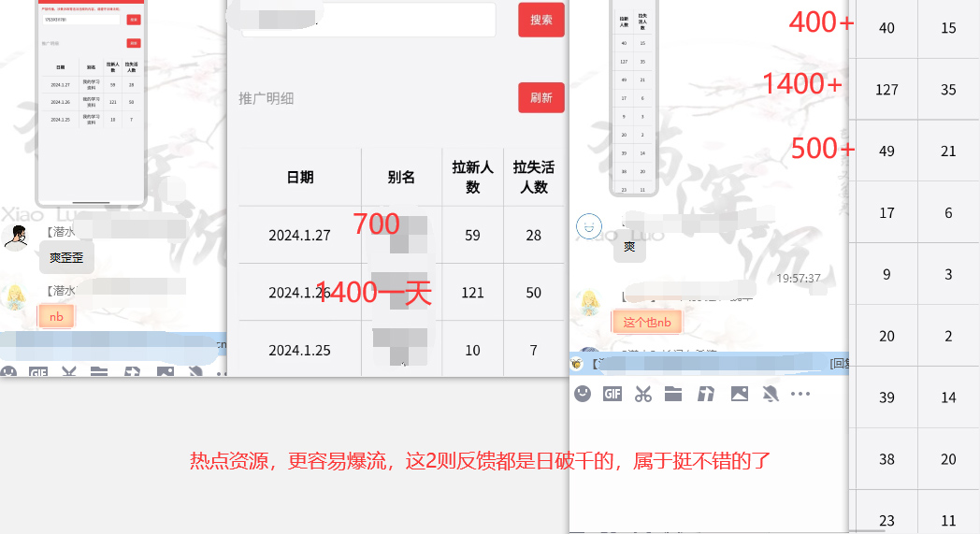Viewport: 980px width, 534px height.
Task: Click the smiley-face avatar in right chat
Action: click(588, 225)
